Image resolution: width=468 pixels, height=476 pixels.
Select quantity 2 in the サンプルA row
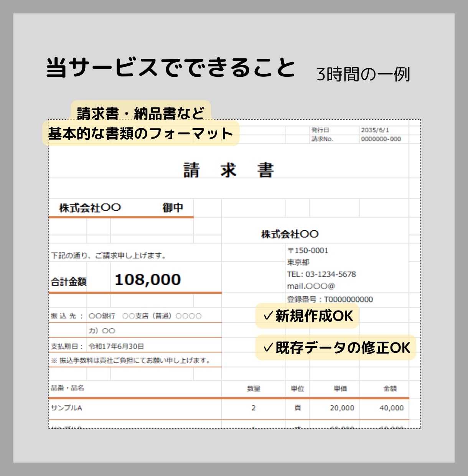tap(254, 408)
